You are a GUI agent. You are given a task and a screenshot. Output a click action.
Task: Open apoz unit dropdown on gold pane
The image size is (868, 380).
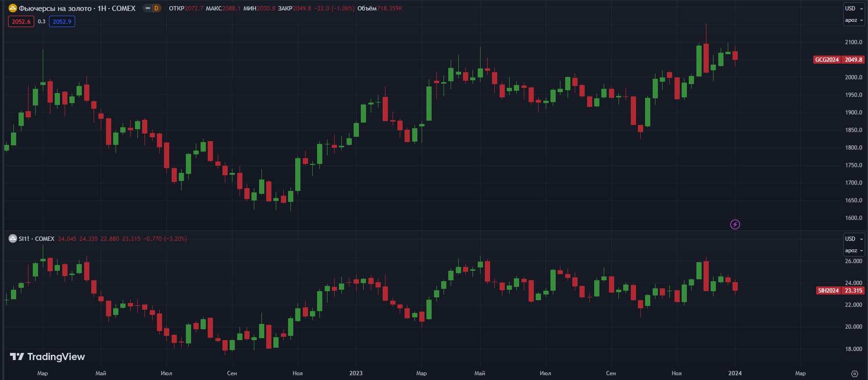click(854, 20)
